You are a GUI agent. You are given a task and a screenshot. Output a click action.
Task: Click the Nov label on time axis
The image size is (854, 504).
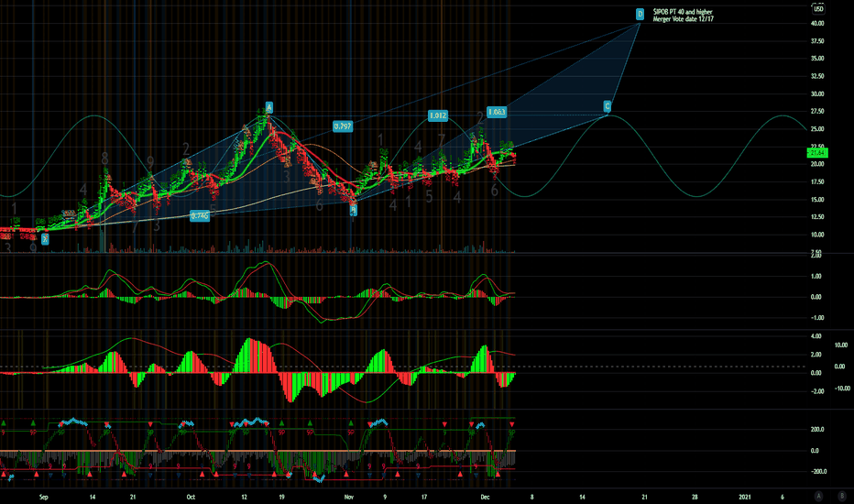(x=348, y=497)
